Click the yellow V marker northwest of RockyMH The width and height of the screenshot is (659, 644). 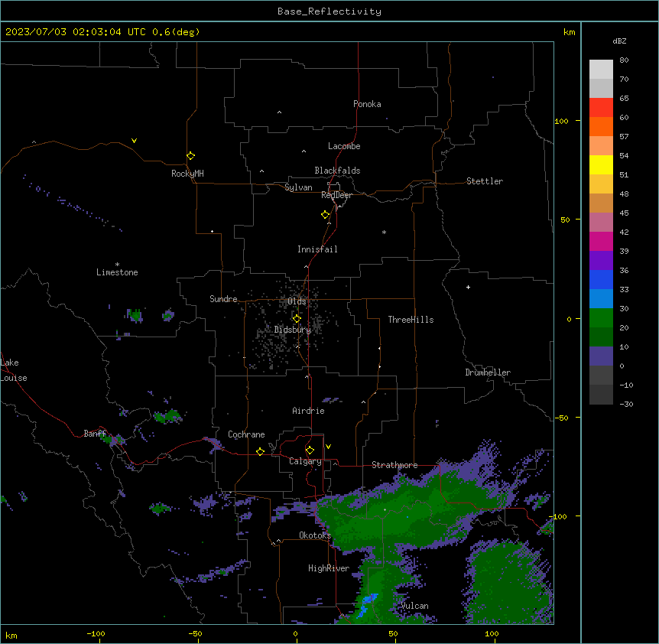coord(134,141)
